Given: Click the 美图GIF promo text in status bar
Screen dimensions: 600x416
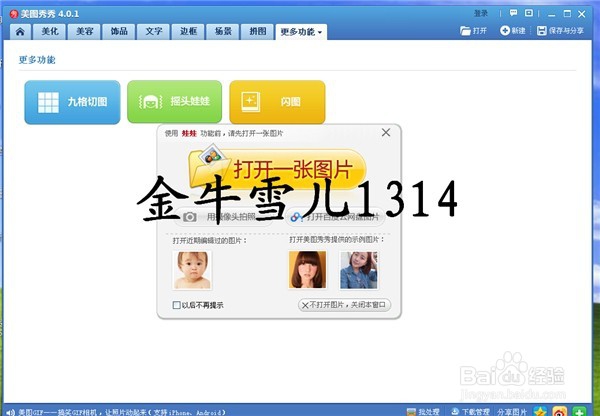Looking at the screenshot, I should click(122, 412).
